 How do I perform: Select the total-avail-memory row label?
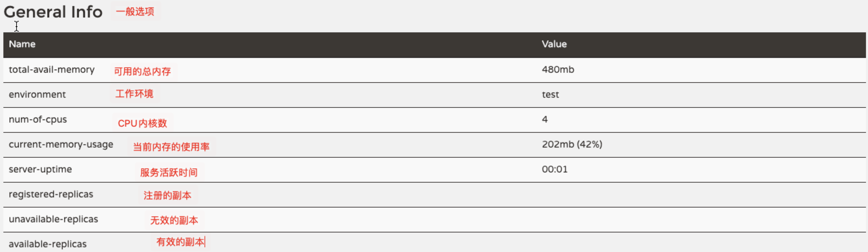click(x=52, y=70)
